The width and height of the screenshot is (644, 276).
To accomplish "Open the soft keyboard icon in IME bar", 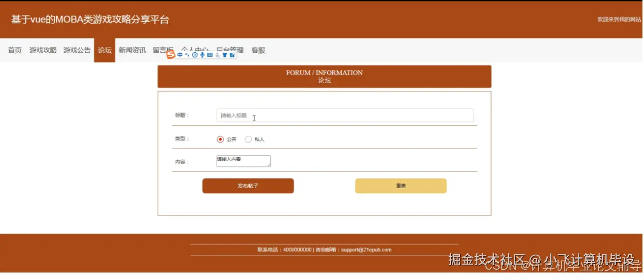I will click(210, 55).
